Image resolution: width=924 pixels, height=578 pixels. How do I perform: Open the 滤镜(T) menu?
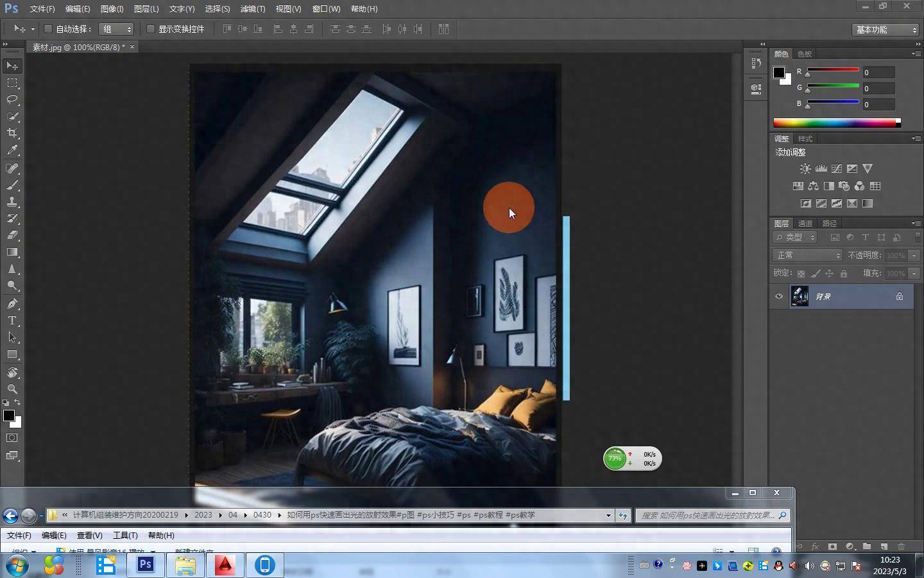(x=252, y=9)
